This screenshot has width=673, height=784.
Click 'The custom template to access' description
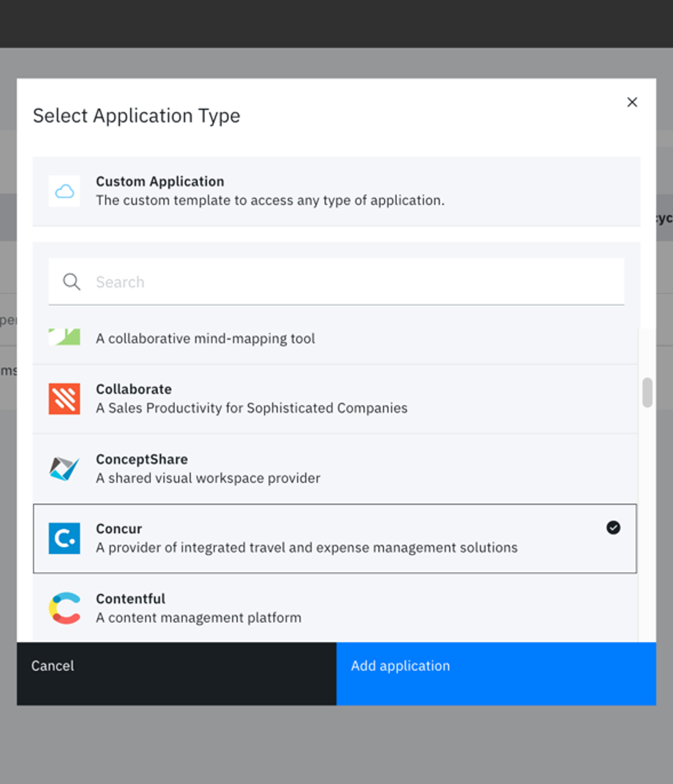(x=270, y=201)
